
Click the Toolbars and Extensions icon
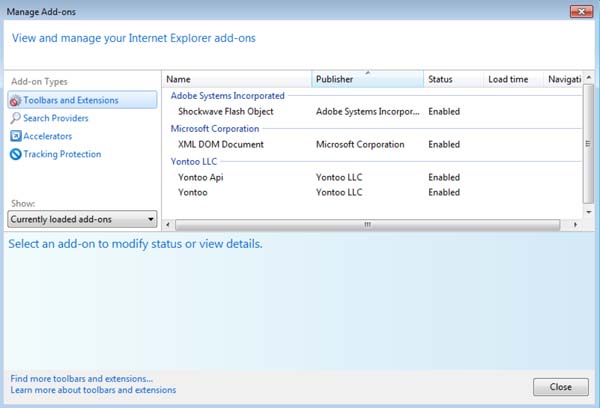tap(15, 100)
